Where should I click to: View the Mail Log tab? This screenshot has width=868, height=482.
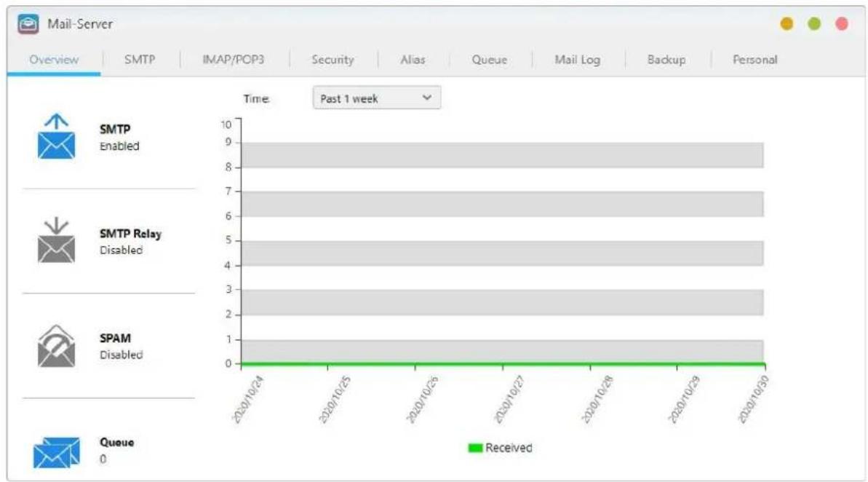[x=577, y=60]
